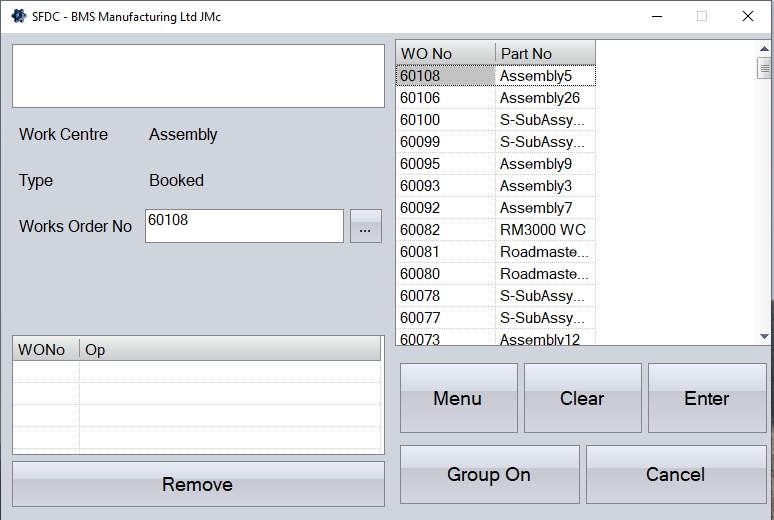Click the SFDC app icon in title bar
Viewport: 774px width, 520px height.
(18, 16)
